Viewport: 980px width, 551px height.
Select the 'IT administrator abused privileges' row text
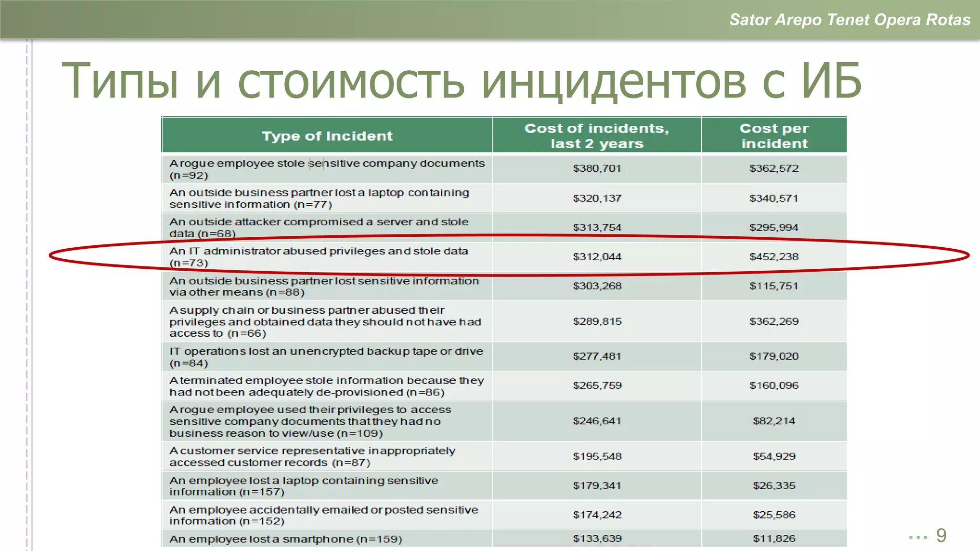click(319, 257)
